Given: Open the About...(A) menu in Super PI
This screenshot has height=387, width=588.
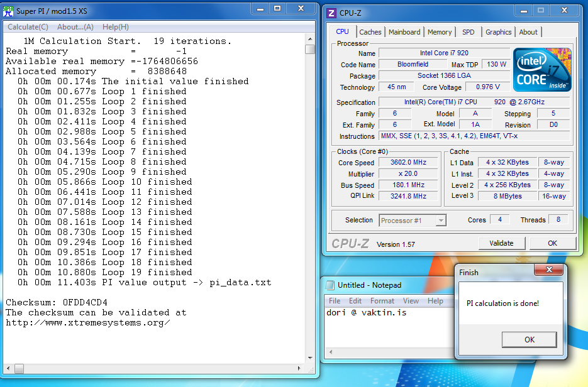Looking at the screenshot, I should (75, 27).
